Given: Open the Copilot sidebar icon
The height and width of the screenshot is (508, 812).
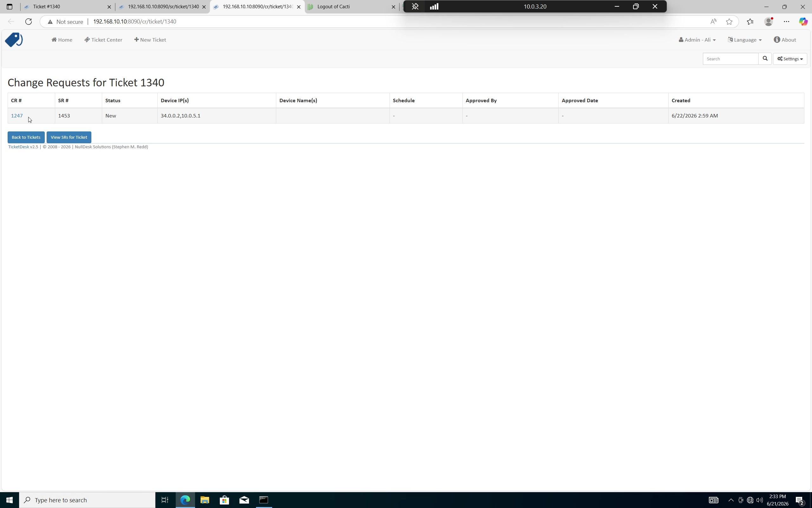Looking at the screenshot, I should click(x=803, y=22).
